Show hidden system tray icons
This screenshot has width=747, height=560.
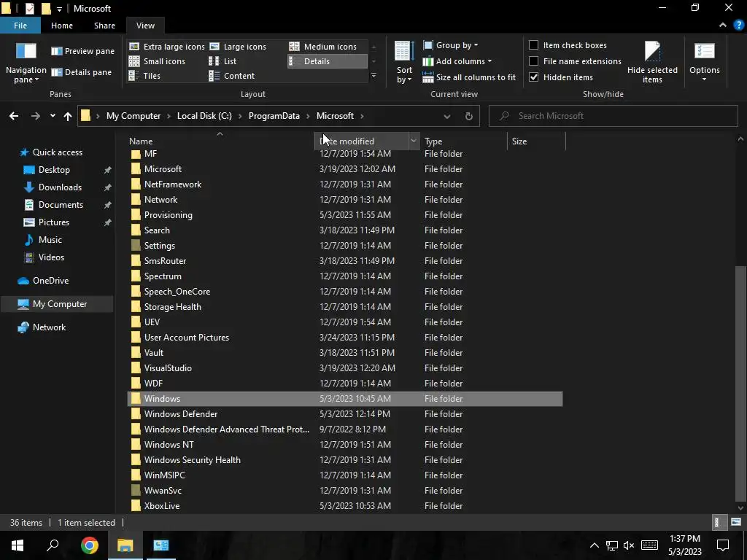pos(594,545)
